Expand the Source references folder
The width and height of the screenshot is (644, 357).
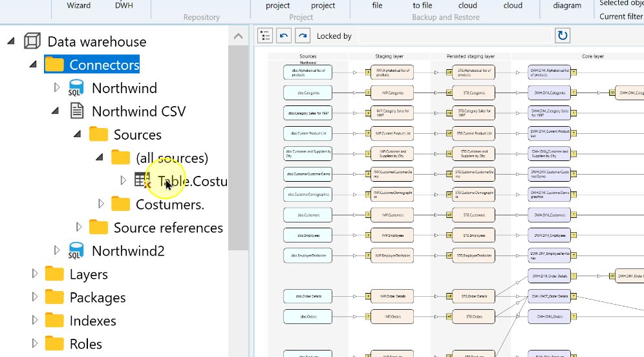79,227
